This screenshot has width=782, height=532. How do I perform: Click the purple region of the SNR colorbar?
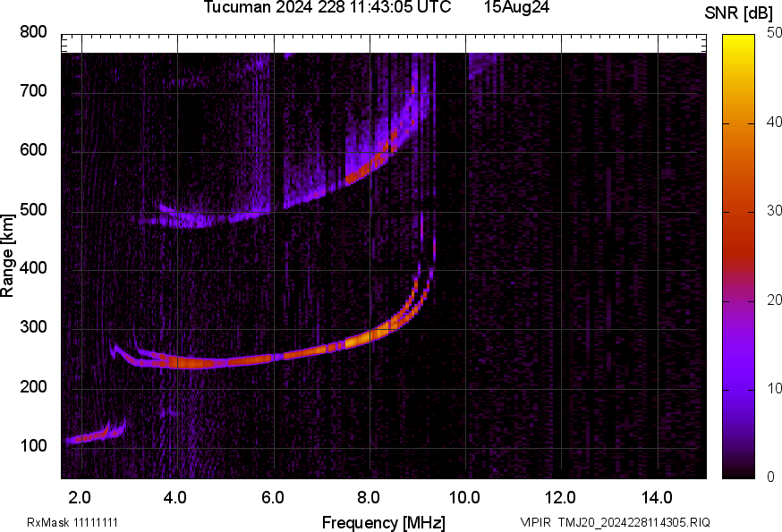[739, 376]
